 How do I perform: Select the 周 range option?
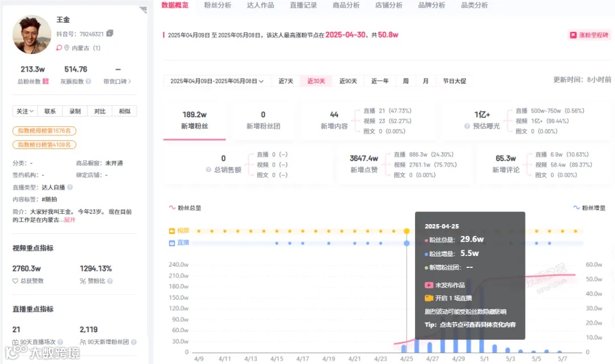tap(406, 81)
